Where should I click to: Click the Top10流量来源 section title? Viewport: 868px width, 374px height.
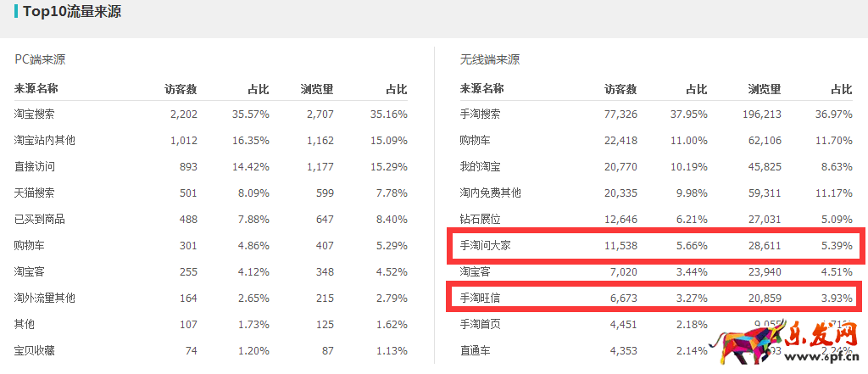point(72,12)
